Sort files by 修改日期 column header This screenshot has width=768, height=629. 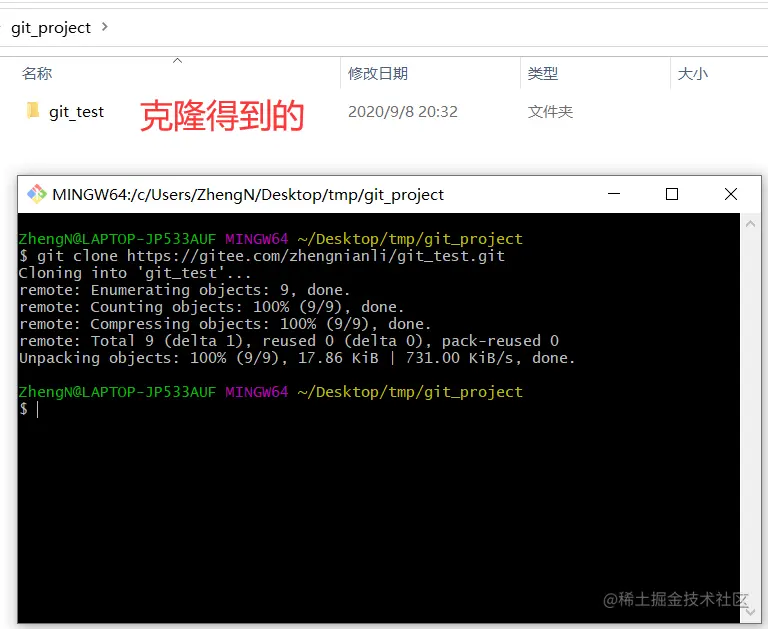tap(378, 73)
